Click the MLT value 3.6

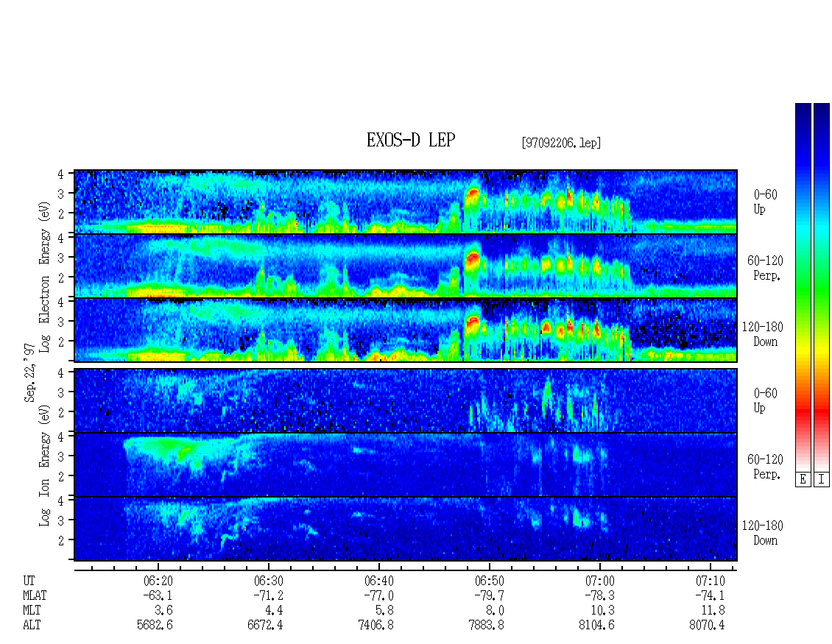pyautogui.click(x=164, y=611)
